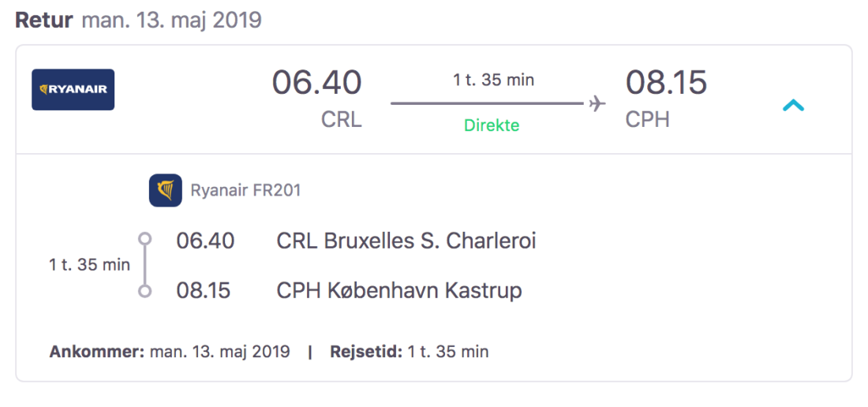Click the Ryanair logo banner
The height and width of the screenshot is (407, 868).
73,90
